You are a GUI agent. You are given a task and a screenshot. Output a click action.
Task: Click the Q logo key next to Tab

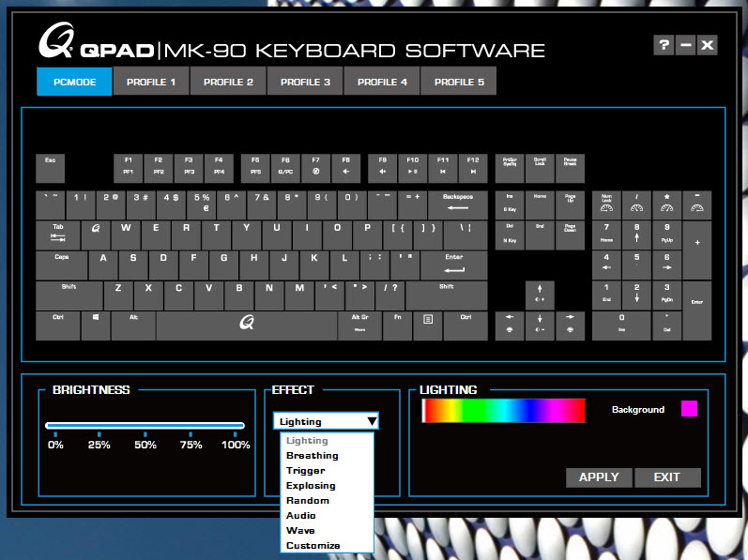click(96, 235)
